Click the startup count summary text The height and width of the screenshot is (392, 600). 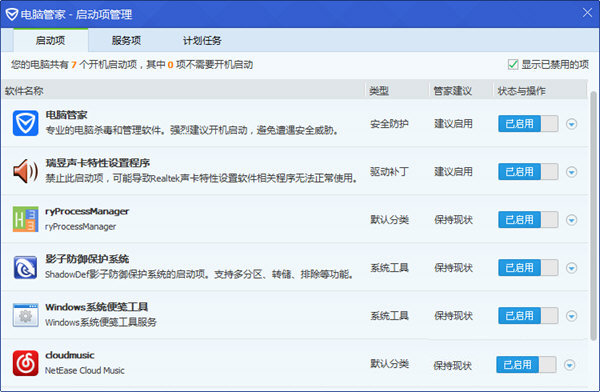[132, 64]
